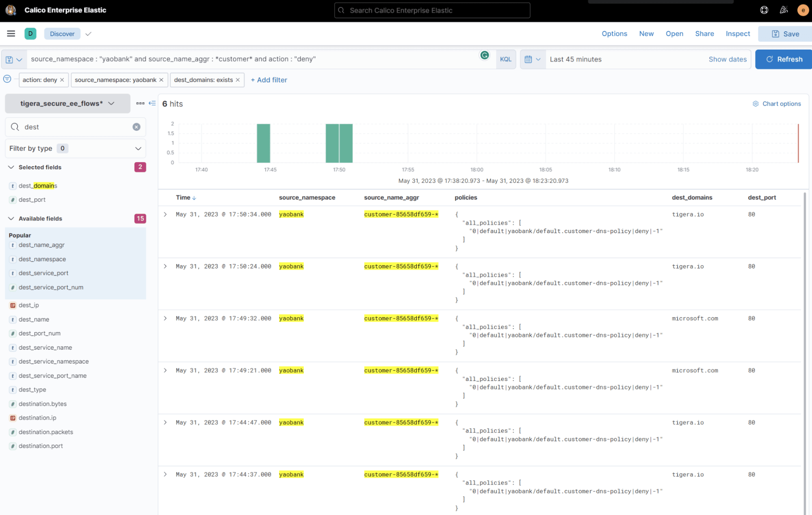Remove the action: deny filter

(x=62, y=80)
